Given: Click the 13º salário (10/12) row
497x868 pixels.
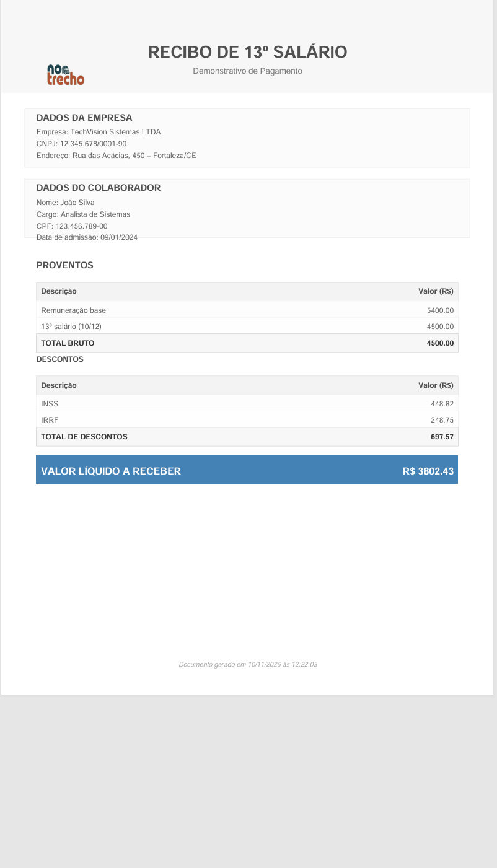Looking at the screenshot, I should click(247, 327).
